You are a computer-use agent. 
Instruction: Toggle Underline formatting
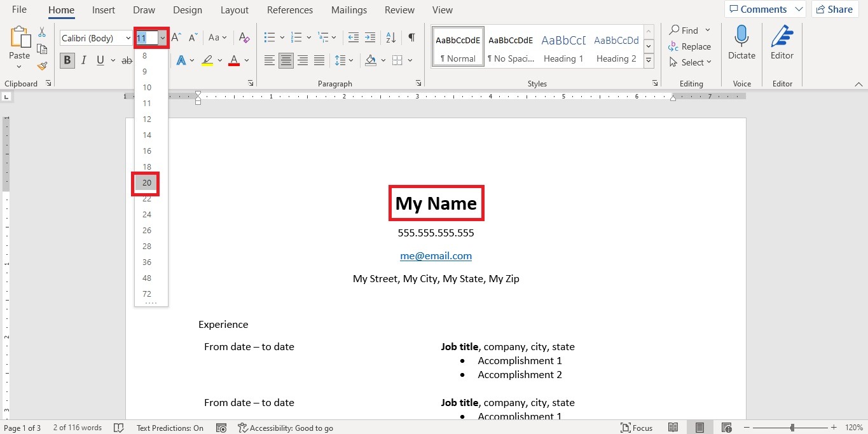tap(100, 60)
